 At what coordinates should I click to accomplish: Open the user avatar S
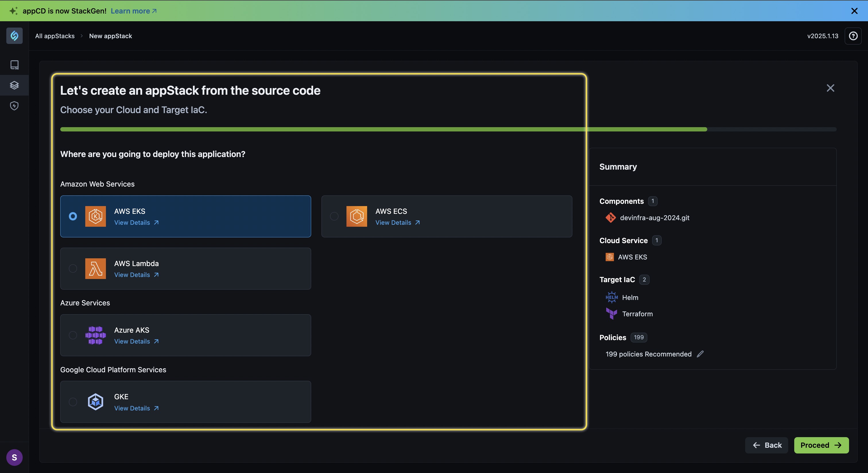pyautogui.click(x=14, y=458)
